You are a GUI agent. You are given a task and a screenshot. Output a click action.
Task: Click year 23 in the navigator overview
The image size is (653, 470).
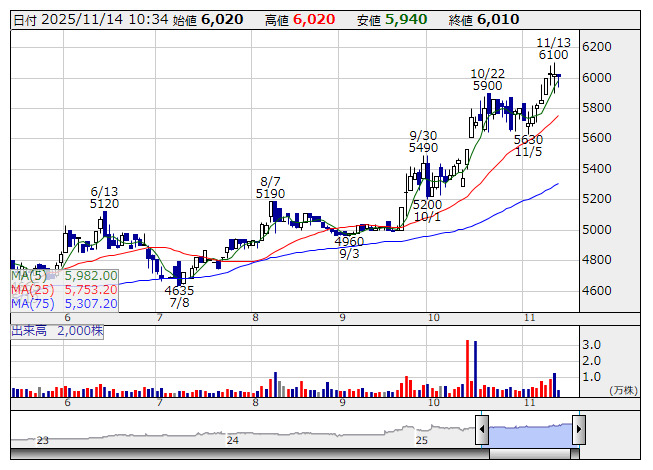pos(42,440)
